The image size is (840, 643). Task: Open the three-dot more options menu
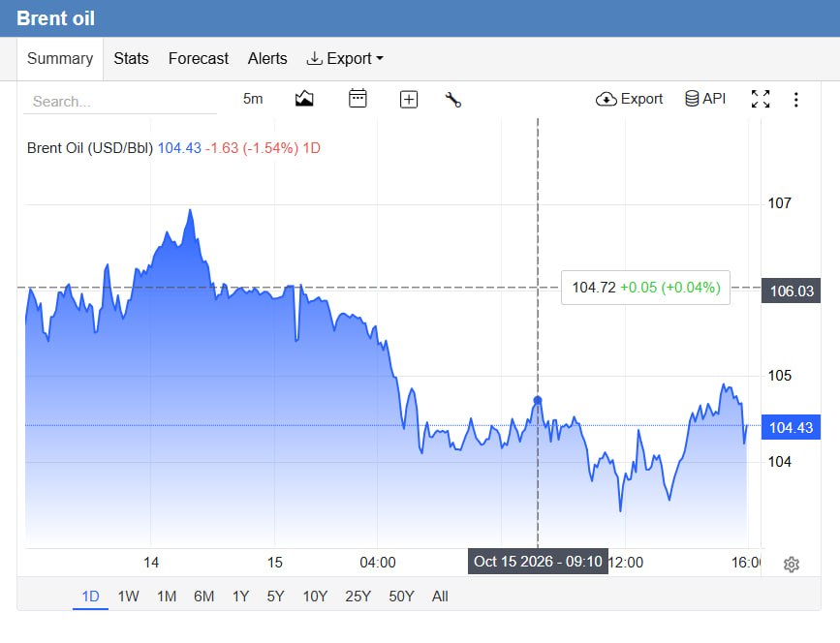796,100
